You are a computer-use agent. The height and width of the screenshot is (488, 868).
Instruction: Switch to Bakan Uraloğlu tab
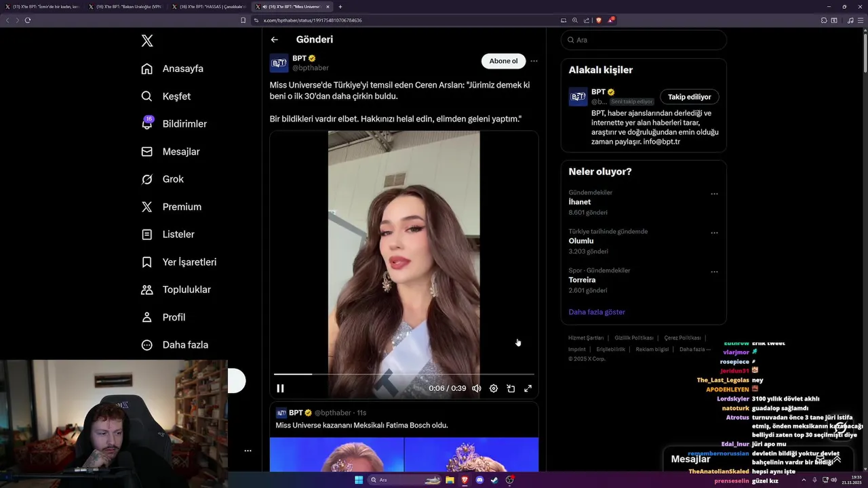point(125,7)
